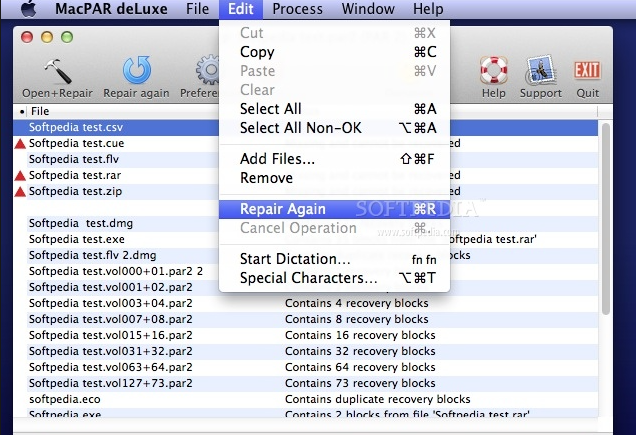
Task: Click status 'Contains 8 recovery blocks'
Action: (357, 319)
